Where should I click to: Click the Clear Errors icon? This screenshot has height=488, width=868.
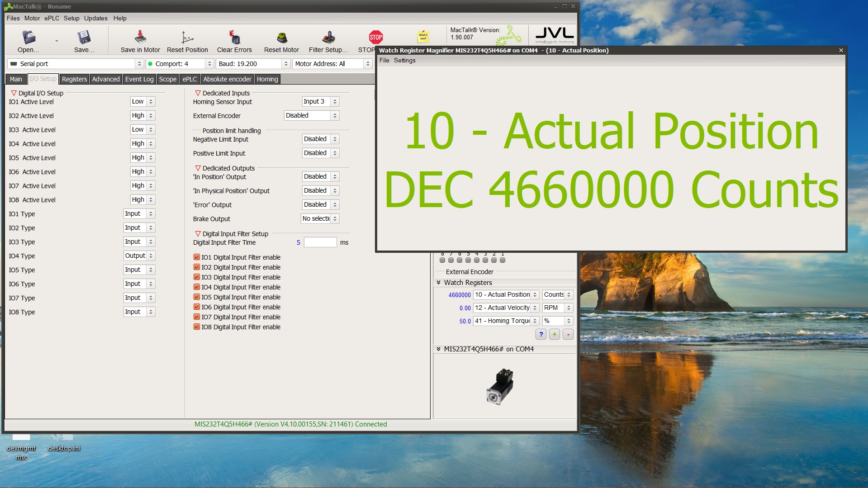pos(234,37)
